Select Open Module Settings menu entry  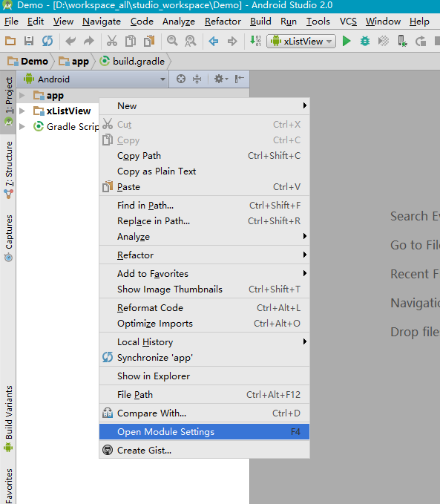tap(204, 432)
